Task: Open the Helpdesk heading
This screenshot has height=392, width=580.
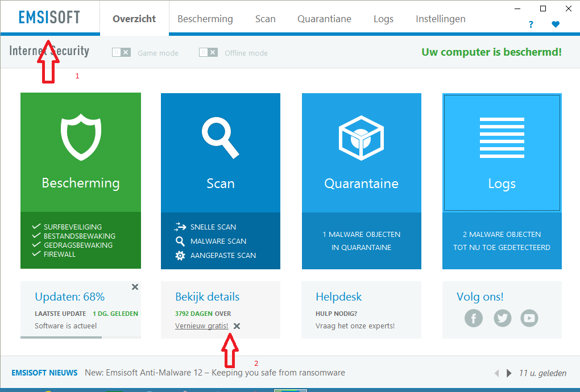Action: (338, 297)
